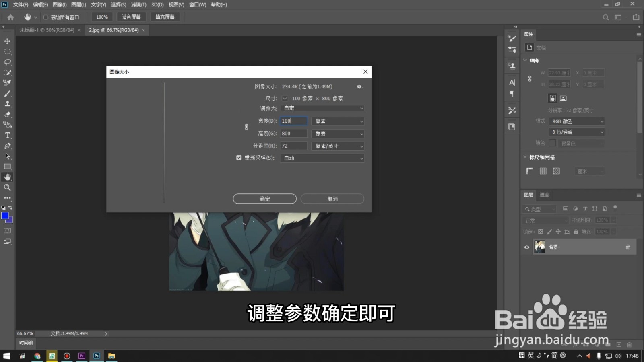This screenshot has height=362, width=644.
Task: Toggle canvas width-height link in Properties
Action: pyautogui.click(x=530, y=79)
